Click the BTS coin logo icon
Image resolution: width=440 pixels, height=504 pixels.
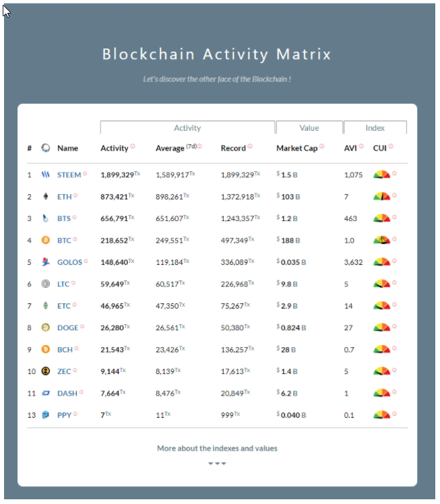click(x=46, y=218)
